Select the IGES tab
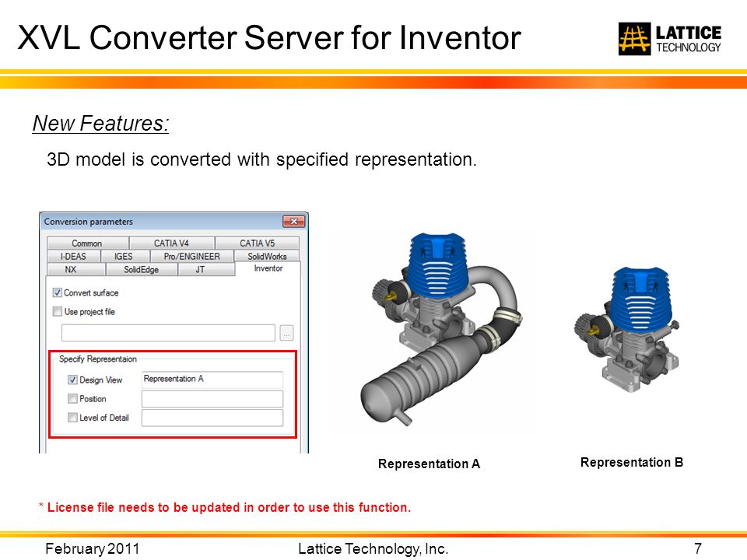 click(124, 256)
